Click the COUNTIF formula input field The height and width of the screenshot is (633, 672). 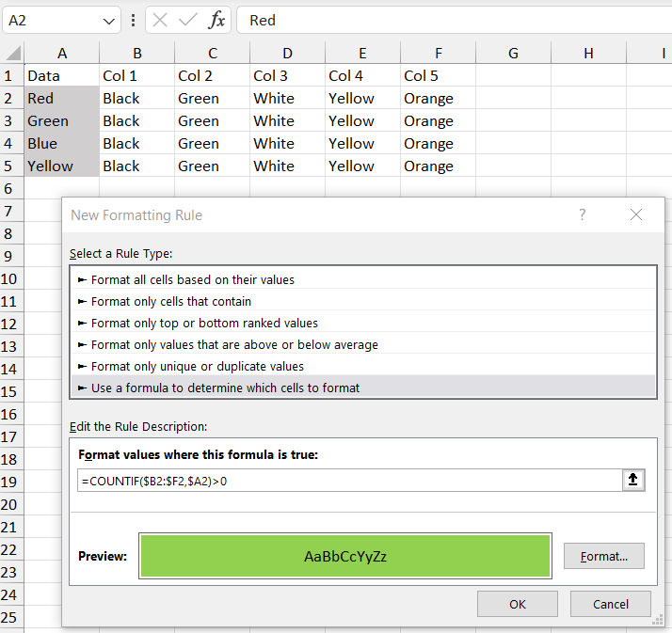coord(350,481)
